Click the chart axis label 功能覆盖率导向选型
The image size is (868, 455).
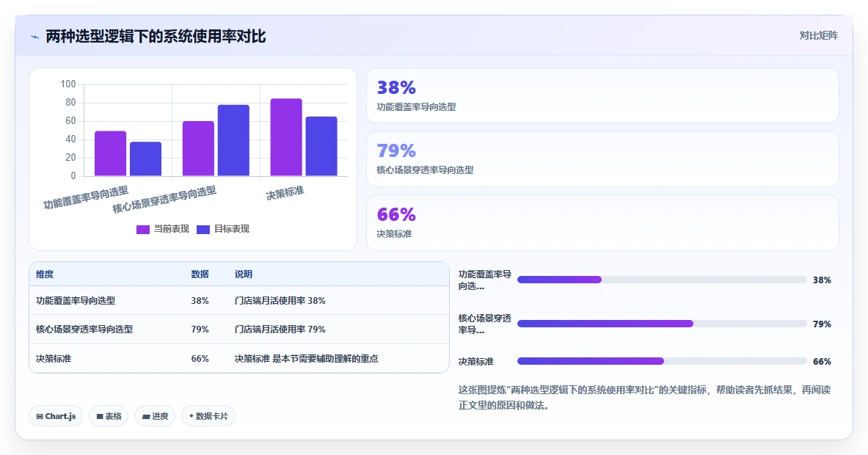86,197
